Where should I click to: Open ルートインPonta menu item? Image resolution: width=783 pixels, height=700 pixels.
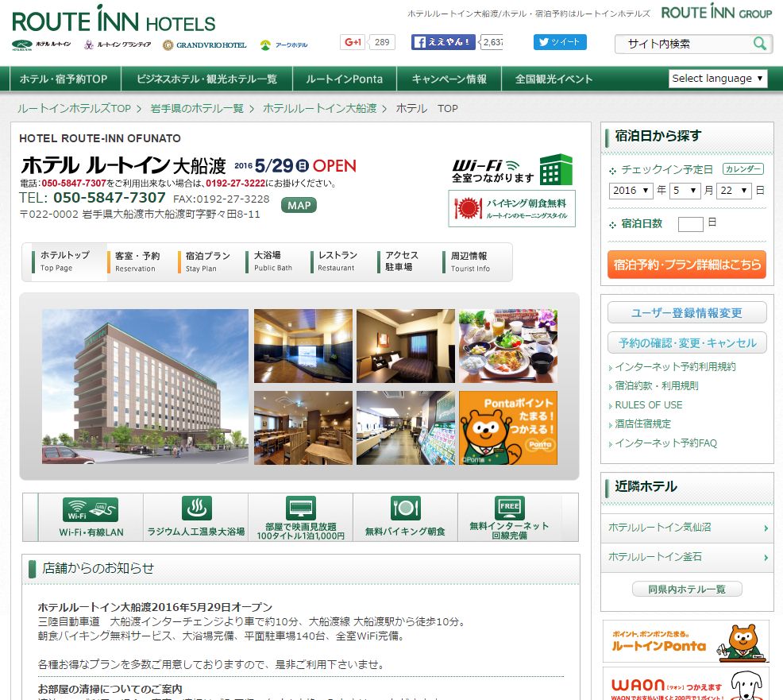coord(344,79)
